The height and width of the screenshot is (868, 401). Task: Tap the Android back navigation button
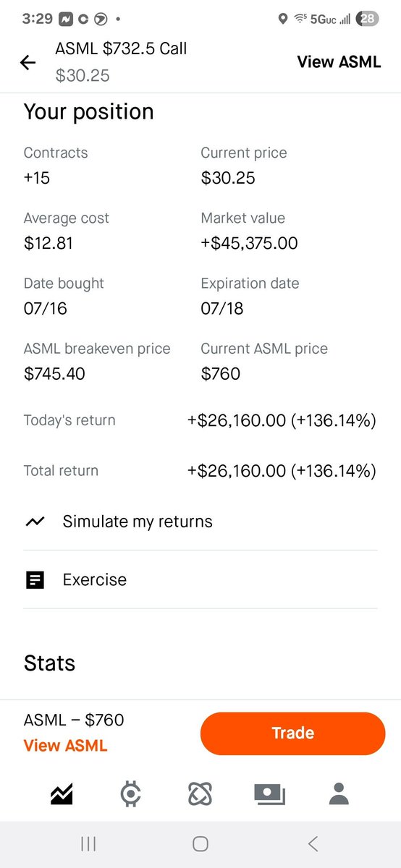313,843
